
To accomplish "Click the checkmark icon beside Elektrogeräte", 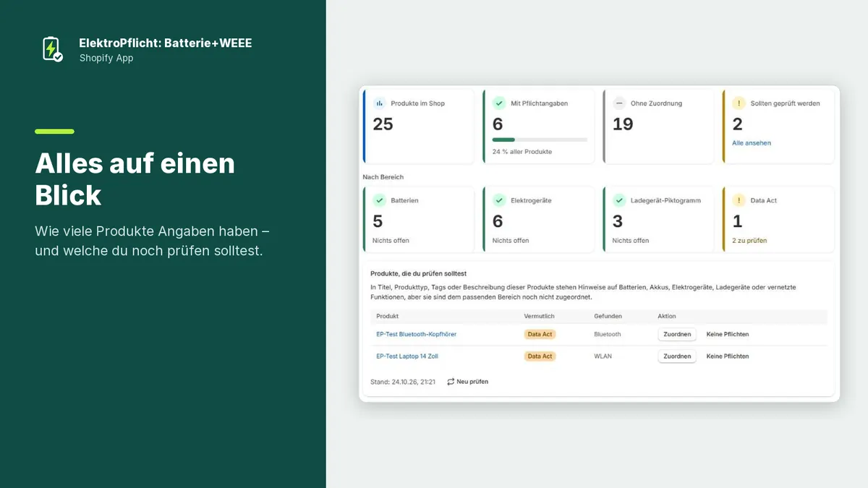I will (499, 200).
